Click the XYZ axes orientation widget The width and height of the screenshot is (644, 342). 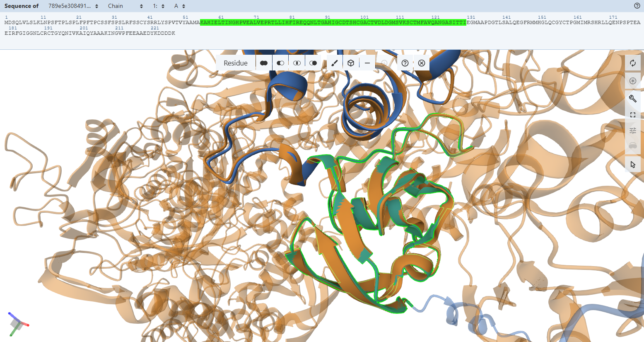click(x=18, y=324)
